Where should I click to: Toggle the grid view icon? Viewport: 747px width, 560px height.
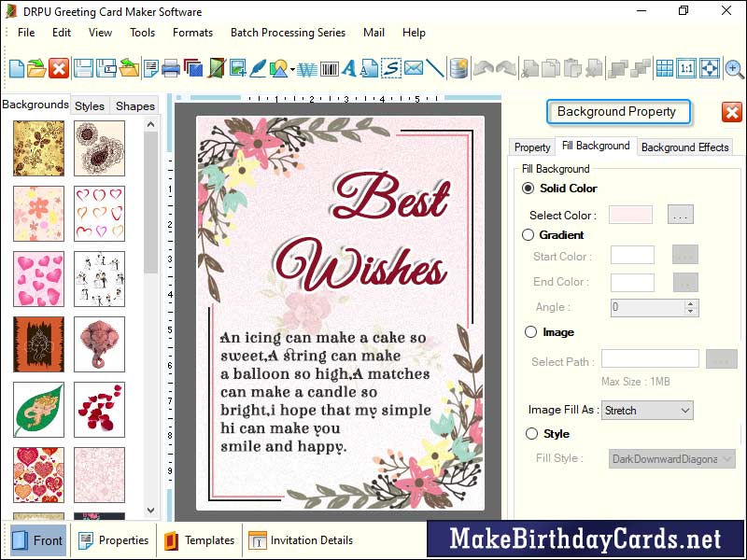(664, 68)
